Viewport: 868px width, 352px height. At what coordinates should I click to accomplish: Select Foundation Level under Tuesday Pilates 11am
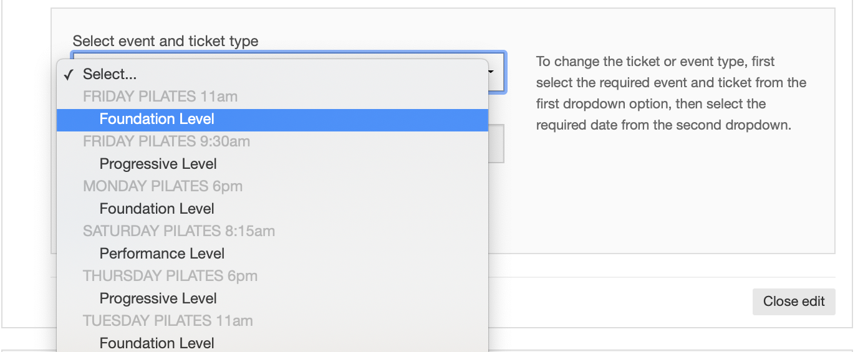click(x=157, y=343)
